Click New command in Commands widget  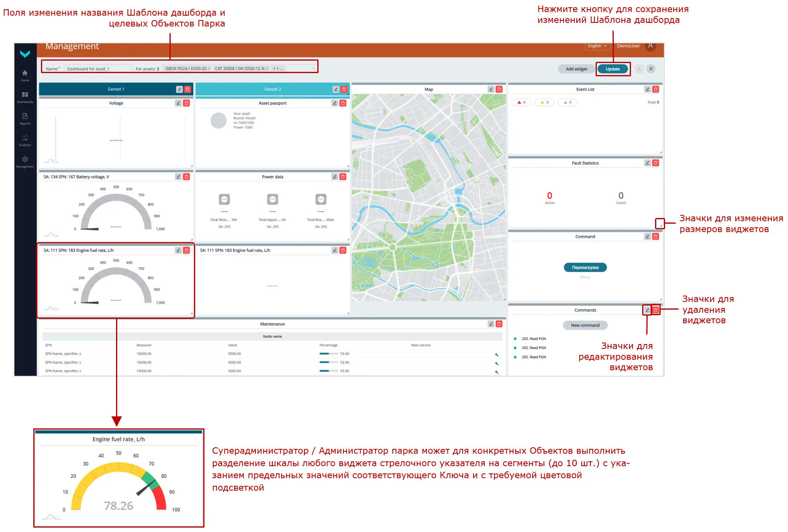(x=585, y=325)
